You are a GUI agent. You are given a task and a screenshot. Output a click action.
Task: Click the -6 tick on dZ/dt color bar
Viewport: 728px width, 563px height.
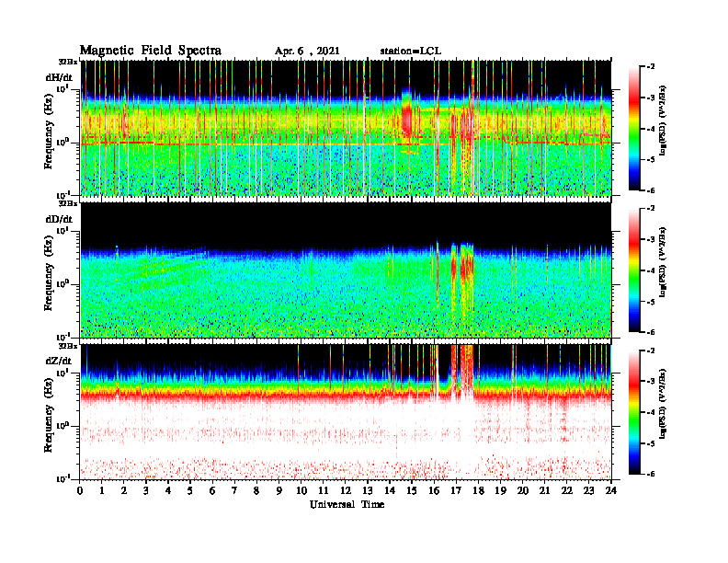coord(652,474)
